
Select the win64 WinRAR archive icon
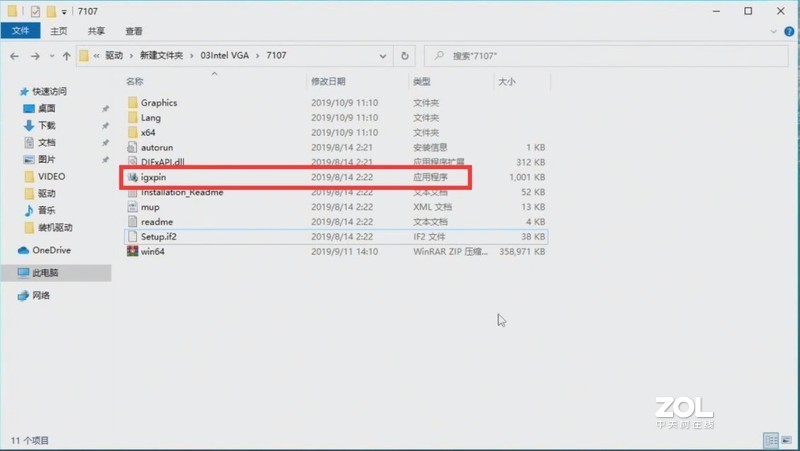(132, 251)
